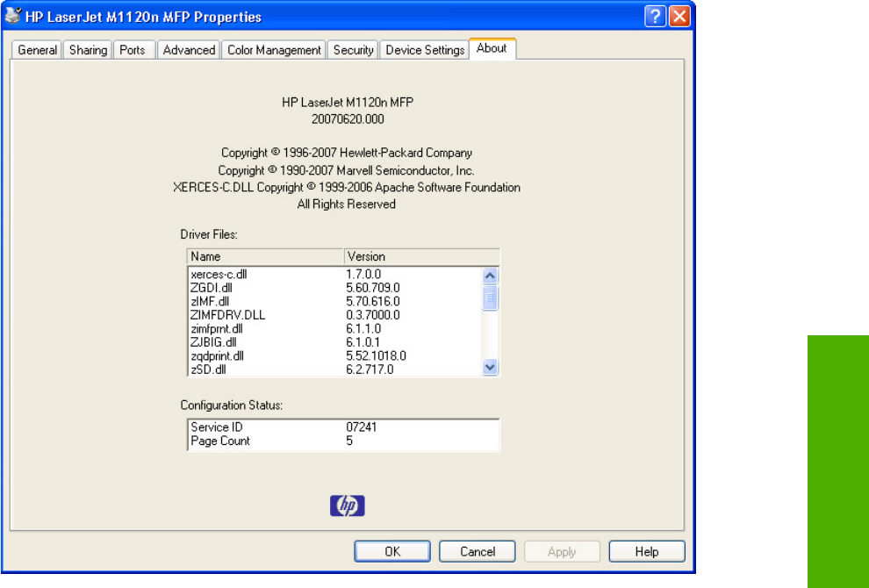Open the Ports tab
This screenshot has height=588, width=869.
pyautogui.click(x=133, y=50)
